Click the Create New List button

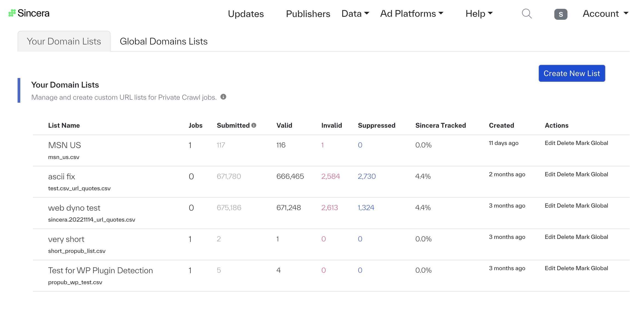(572, 73)
